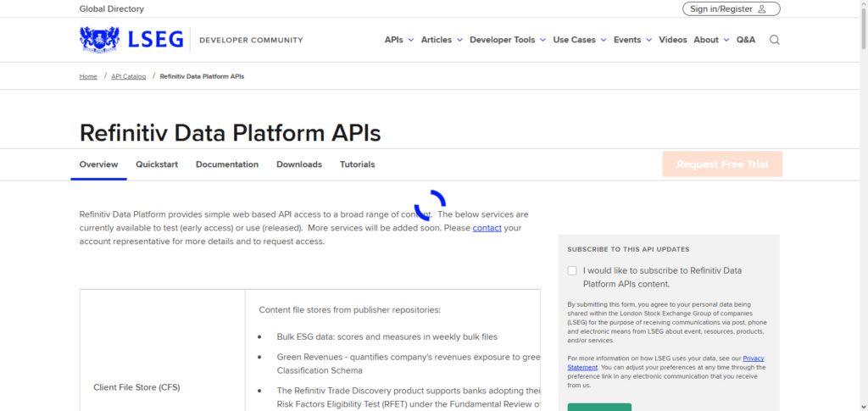Image resolution: width=868 pixels, height=411 pixels.
Task: Click the Subscribe to this API updates heading
Action: click(x=628, y=249)
